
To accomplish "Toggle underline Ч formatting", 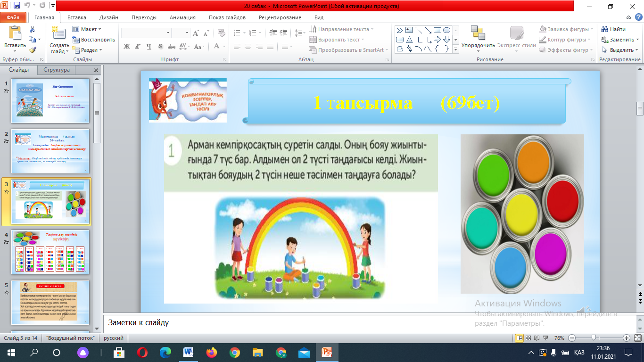I will [x=149, y=46].
